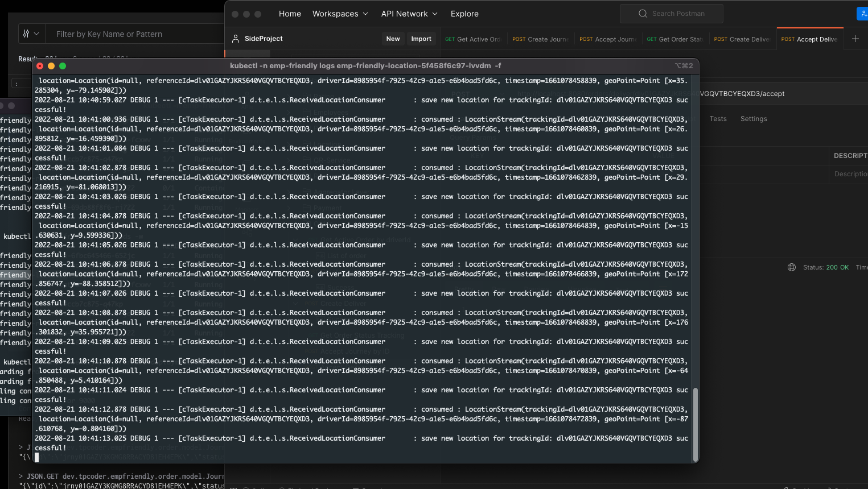The image size is (868, 489).
Task: Open the Settings tab of the request
Action: [754, 119]
